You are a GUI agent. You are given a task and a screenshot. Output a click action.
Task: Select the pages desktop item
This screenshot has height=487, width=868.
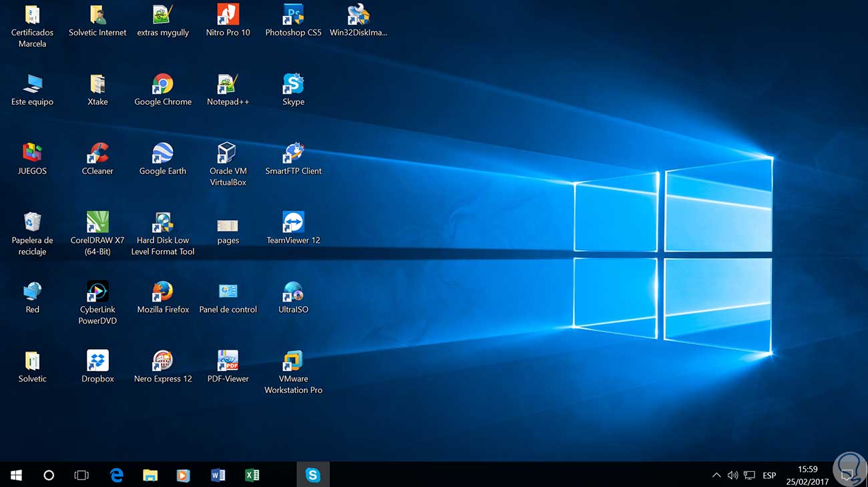(x=228, y=230)
